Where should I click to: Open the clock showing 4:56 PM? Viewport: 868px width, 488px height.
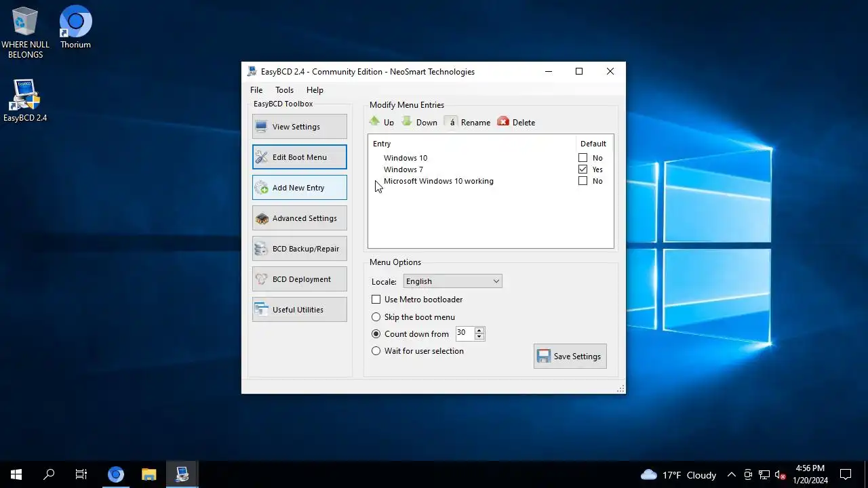(810, 474)
